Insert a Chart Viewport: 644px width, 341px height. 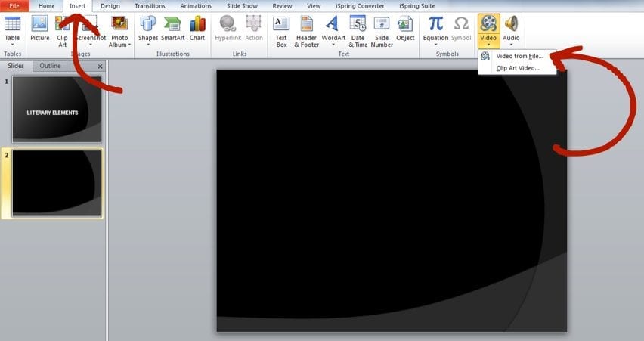pos(197,27)
